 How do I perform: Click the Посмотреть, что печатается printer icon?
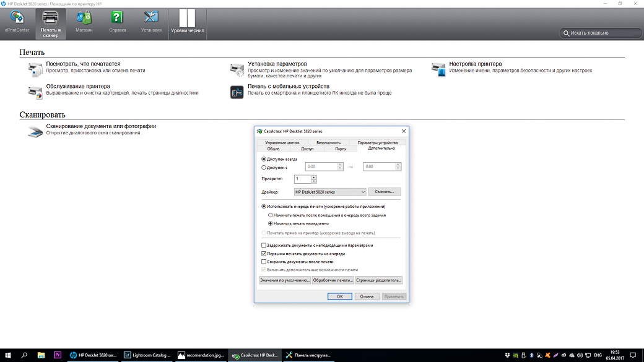pos(35,69)
